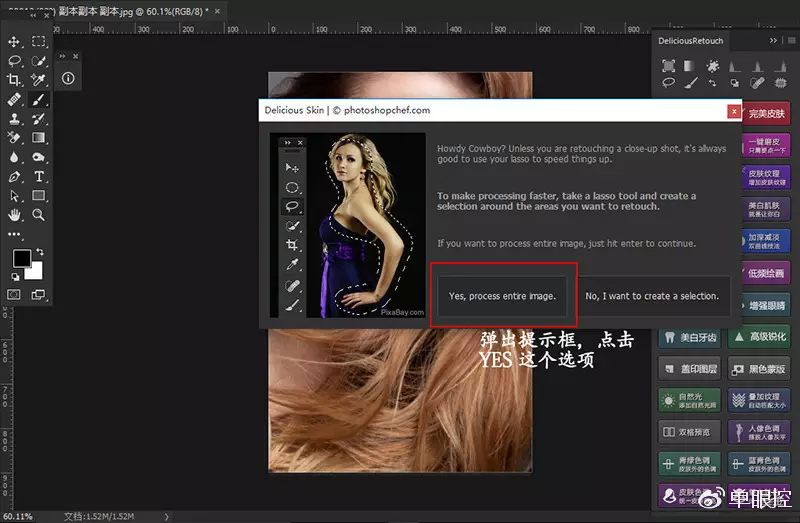Open the DeliciousRetouch panel options menu

[x=791, y=40]
